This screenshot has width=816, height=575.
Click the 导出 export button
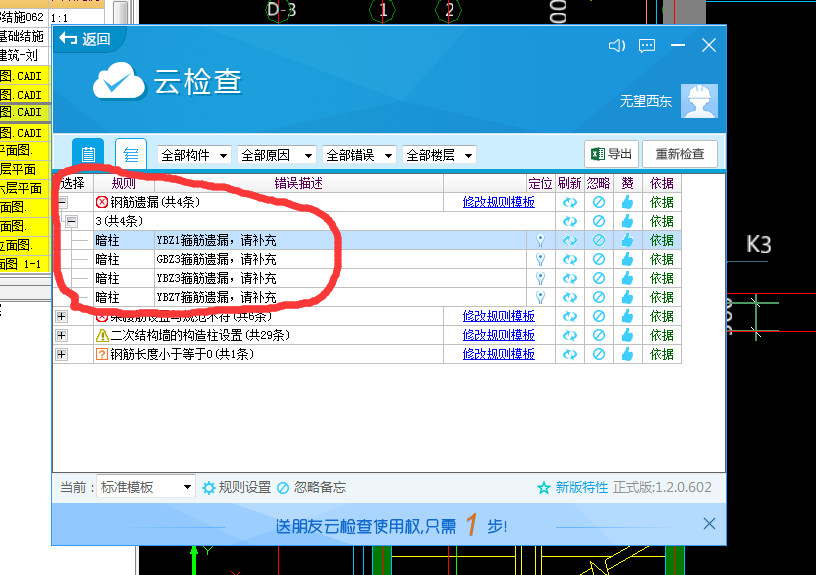tap(611, 154)
